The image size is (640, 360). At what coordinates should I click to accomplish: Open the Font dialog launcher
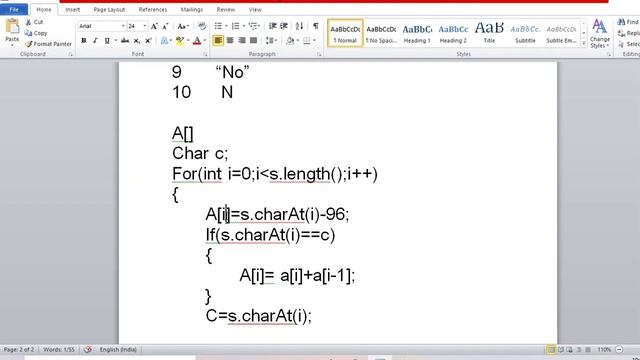[x=205, y=54]
